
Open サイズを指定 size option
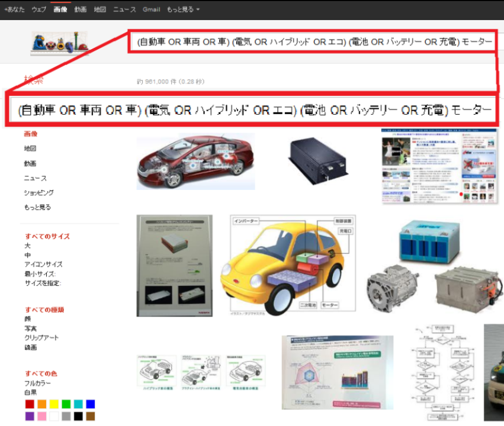click(x=42, y=283)
